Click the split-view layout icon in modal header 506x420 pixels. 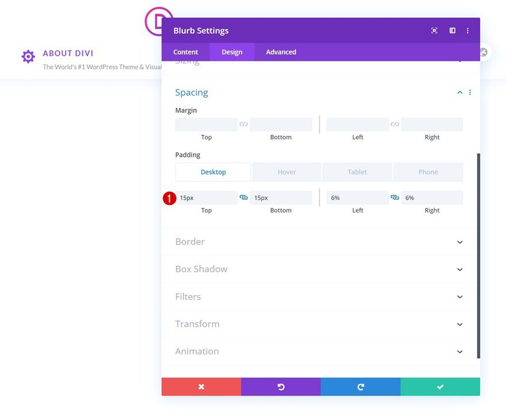452,30
